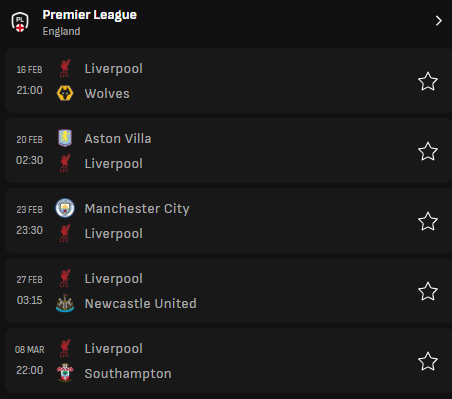
Task: Star the Liverpool vs Southampton match
Action: tap(428, 361)
